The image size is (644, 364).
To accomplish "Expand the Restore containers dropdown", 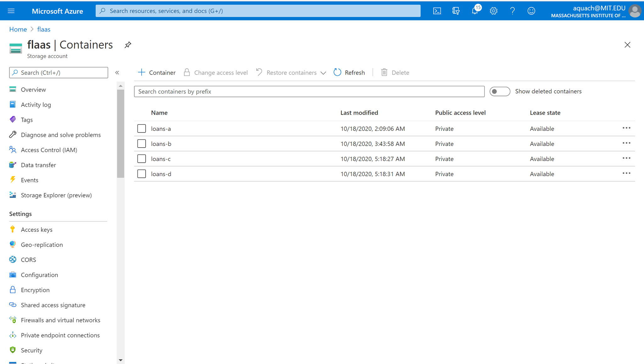I will tap(323, 73).
